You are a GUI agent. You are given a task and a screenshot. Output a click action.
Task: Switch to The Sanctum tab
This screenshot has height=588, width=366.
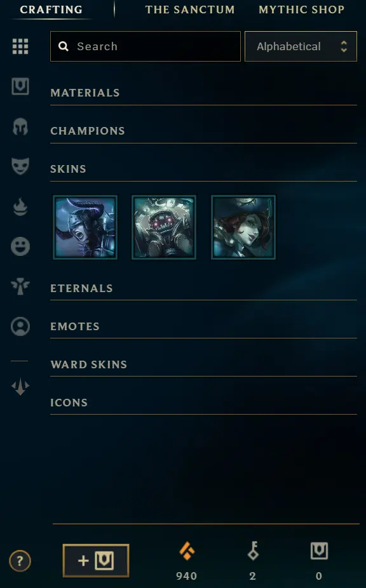point(190,10)
